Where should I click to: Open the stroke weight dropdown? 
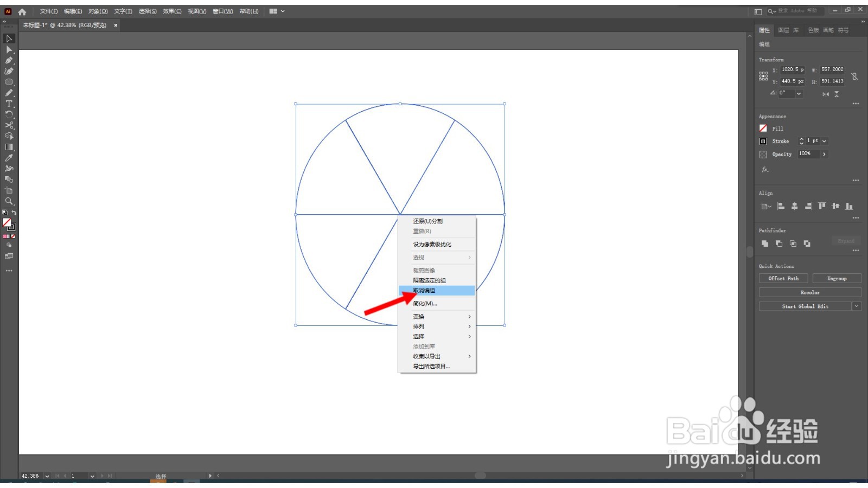click(824, 141)
